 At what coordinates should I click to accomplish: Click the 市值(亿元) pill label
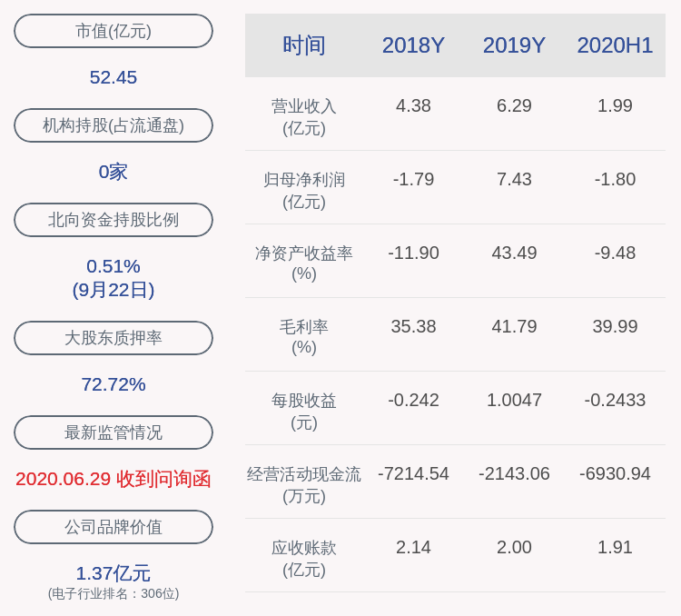coord(113,31)
